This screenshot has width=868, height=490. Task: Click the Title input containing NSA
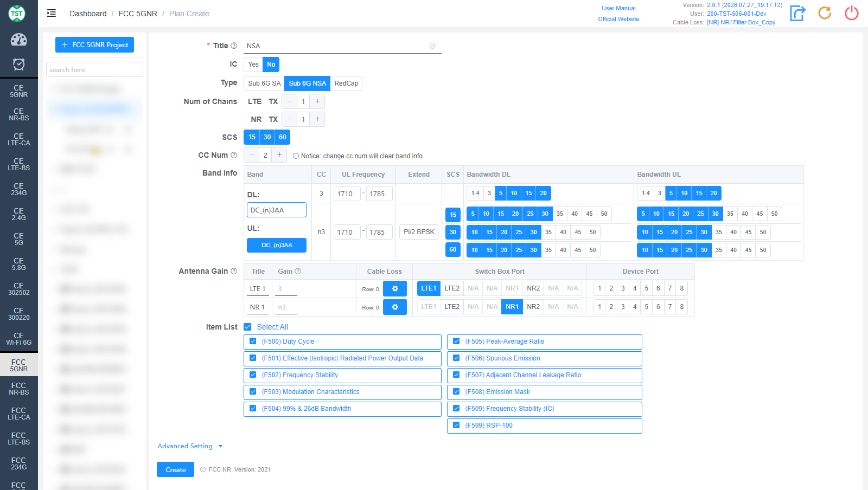[x=342, y=46]
